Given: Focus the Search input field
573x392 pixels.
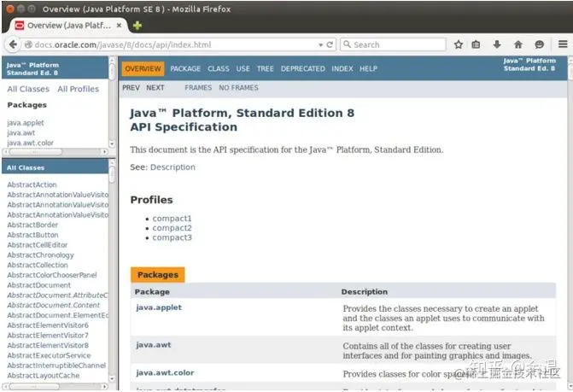Looking at the screenshot, I should point(393,44).
